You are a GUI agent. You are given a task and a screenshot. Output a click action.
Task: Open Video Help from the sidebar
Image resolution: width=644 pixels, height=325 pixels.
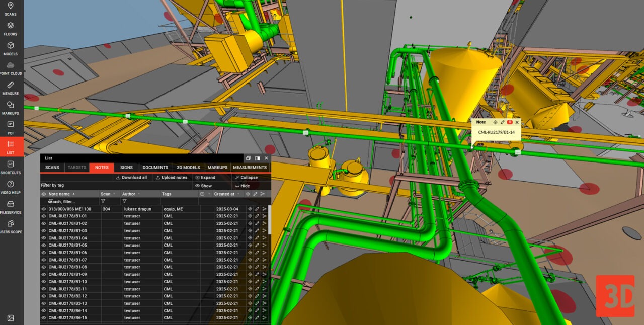pos(10,189)
